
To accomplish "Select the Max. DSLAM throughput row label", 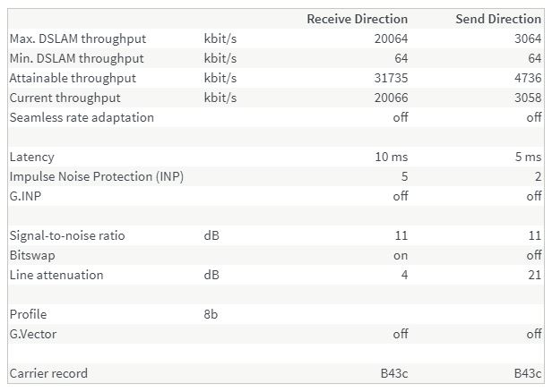I will pos(77,38).
